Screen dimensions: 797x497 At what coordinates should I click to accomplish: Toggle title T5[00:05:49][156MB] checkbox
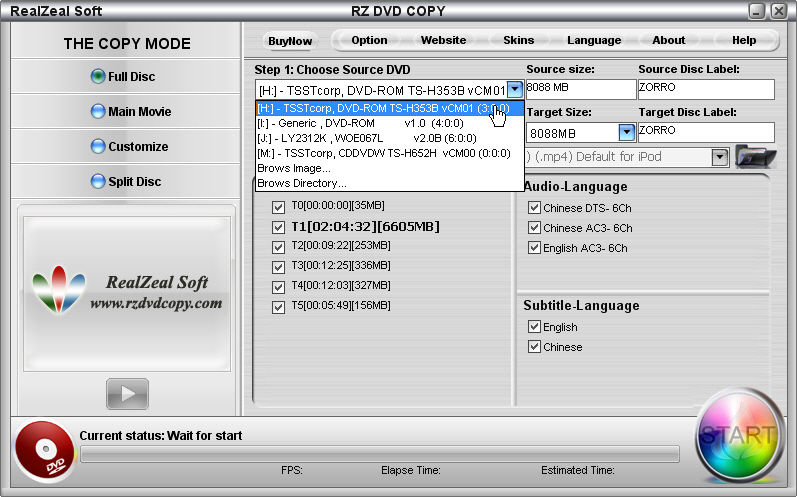click(x=278, y=307)
